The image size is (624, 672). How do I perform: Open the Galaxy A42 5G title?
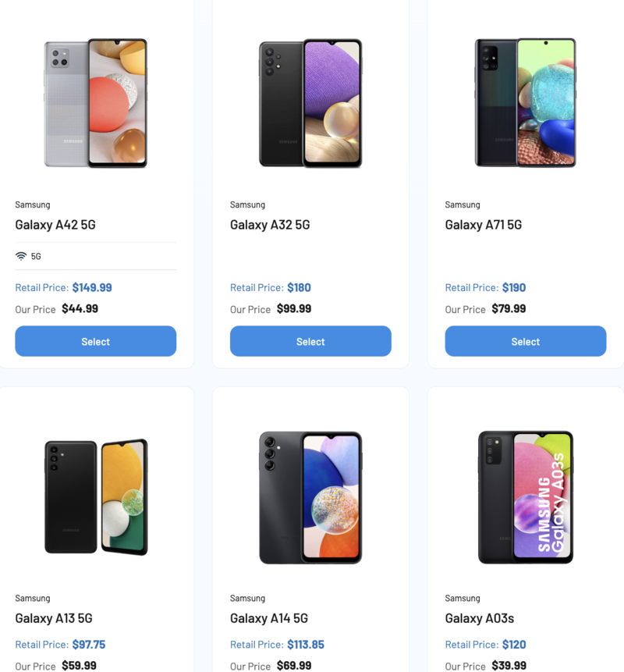point(55,225)
